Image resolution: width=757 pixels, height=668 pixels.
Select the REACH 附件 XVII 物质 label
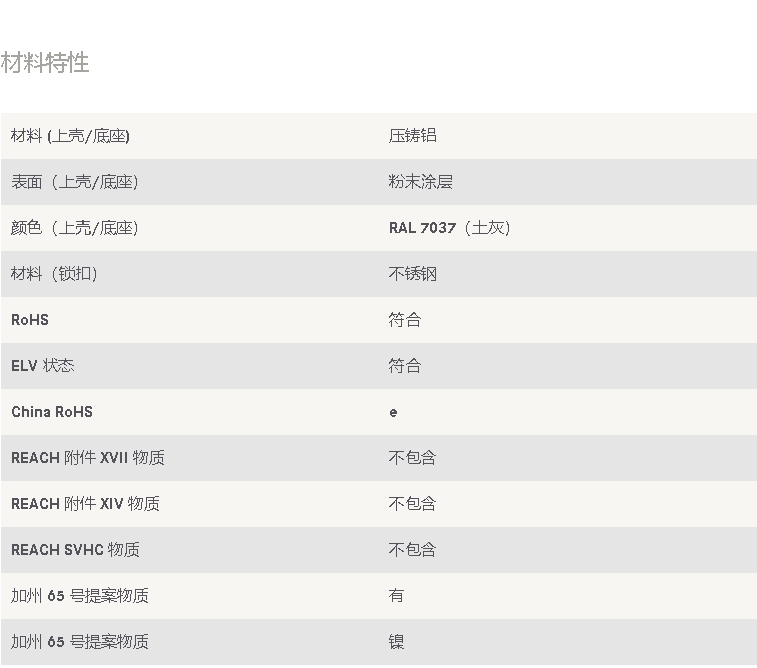88,458
